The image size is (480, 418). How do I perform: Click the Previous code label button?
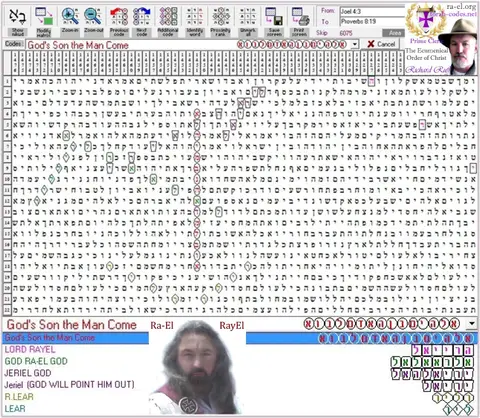tap(119, 32)
